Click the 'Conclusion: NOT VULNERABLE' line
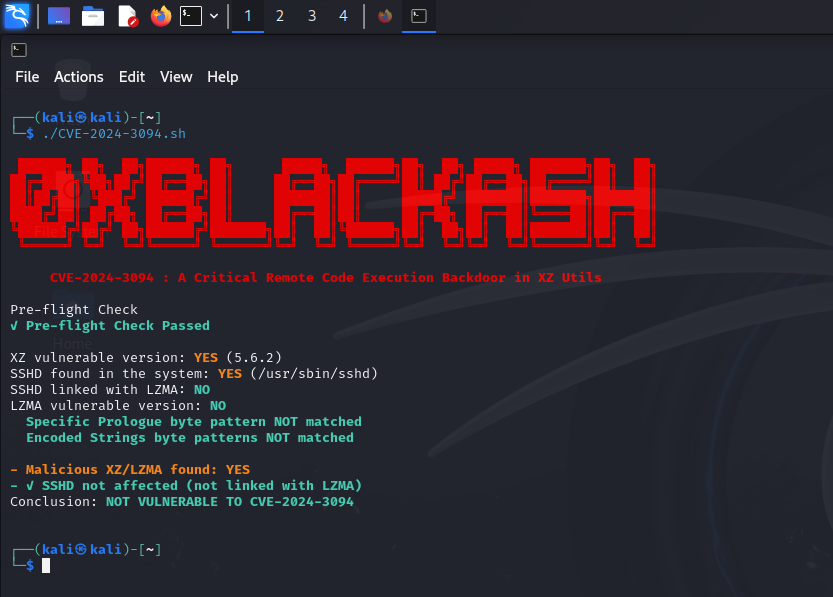Viewport: 833px width, 597px height. (x=182, y=501)
